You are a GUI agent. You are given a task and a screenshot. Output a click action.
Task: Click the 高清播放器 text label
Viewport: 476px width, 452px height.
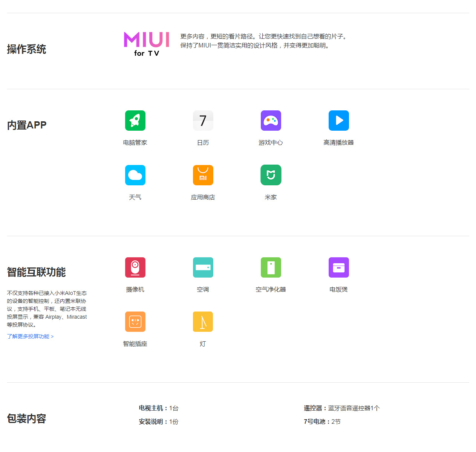pos(338,142)
